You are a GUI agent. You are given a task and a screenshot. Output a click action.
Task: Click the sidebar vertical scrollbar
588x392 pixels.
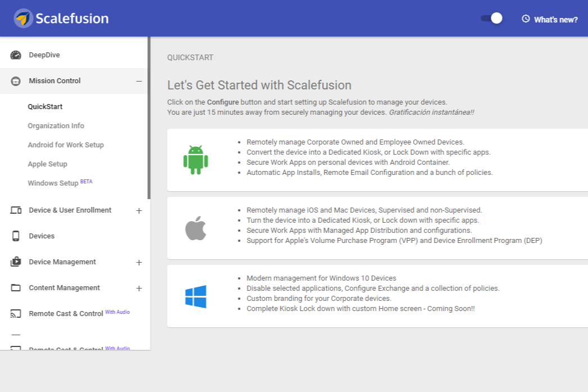click(149, 118)
